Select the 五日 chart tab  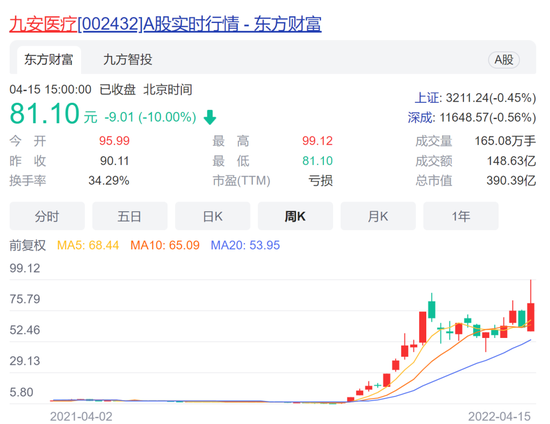tap(130, 216)
